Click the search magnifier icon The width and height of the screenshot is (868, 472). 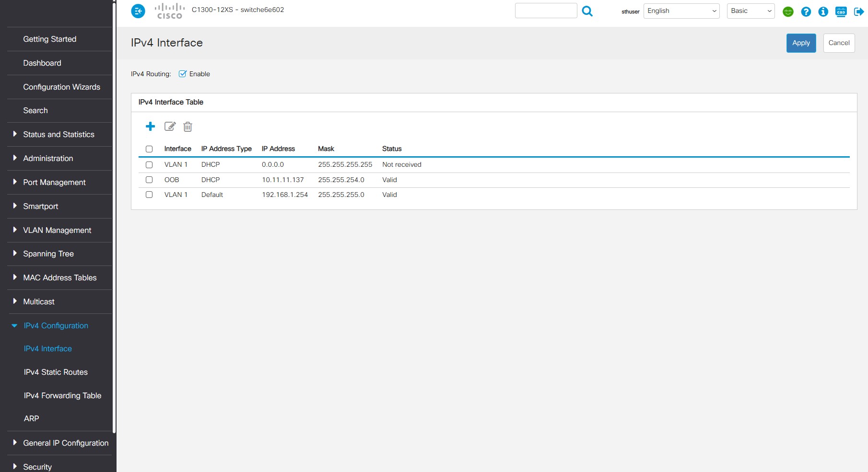(587, 11)
